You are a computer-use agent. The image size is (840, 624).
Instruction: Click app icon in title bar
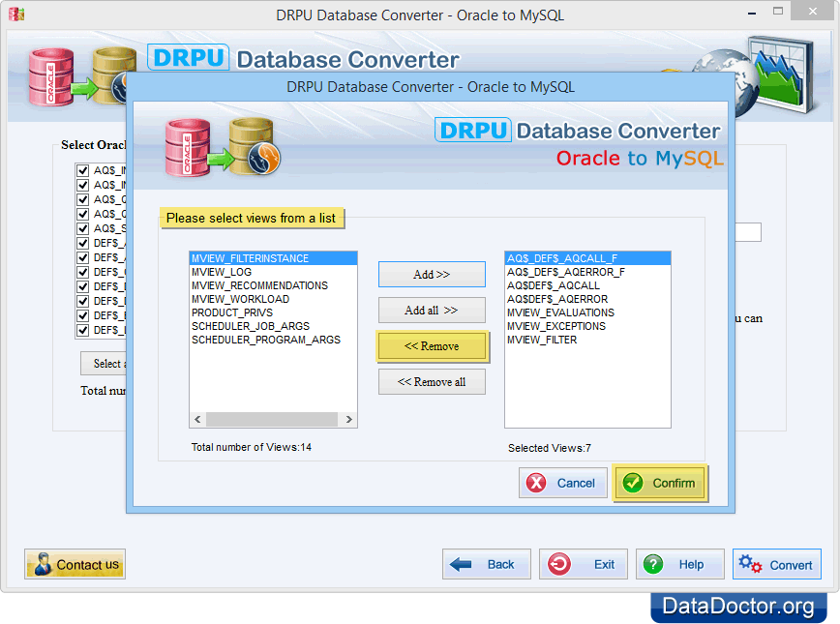pos(16,15)
